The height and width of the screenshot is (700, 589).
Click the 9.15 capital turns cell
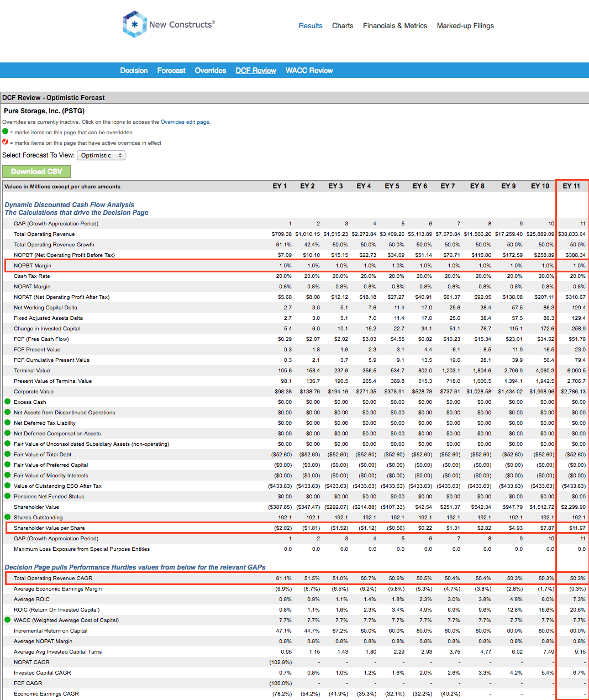tap(580, 651)
